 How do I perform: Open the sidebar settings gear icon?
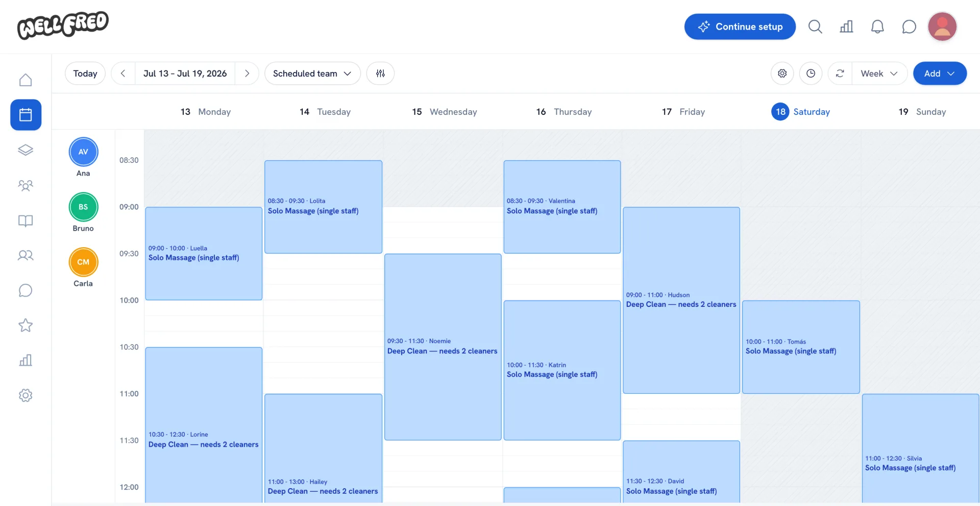[26, 395]
